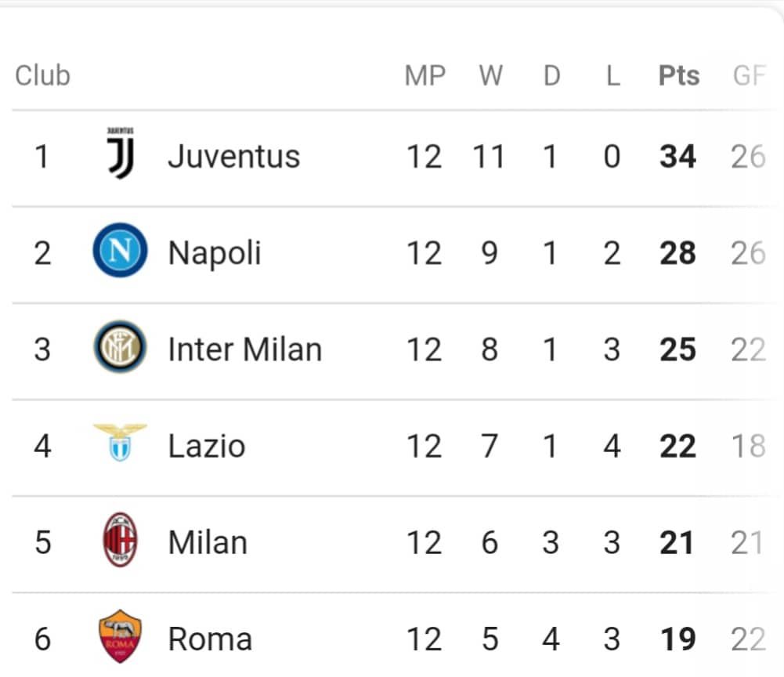
Task: Click the AC Milan club crest
Action: 120,539
